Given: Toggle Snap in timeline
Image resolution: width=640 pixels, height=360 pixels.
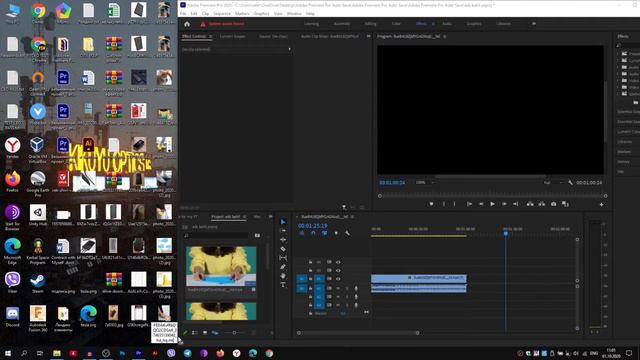Looking at the screenshot, I should tap(313, 233).
